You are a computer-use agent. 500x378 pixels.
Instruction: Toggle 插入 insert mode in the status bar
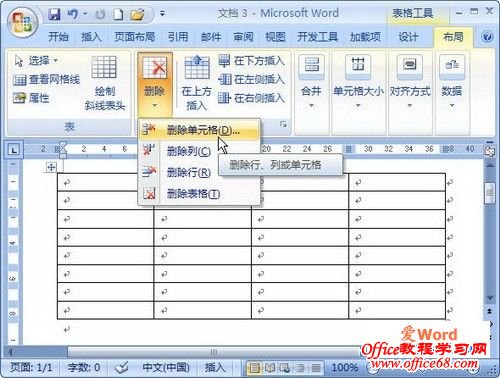[215, 367]
